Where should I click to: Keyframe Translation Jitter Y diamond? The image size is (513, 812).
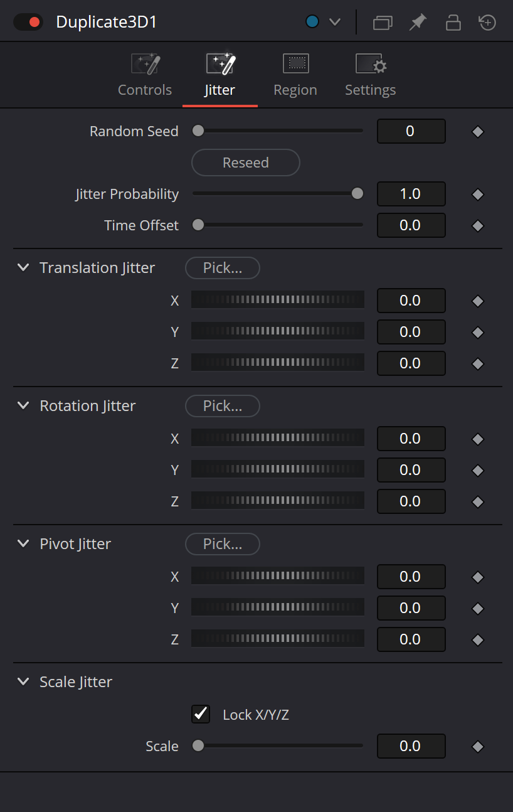click(478, 333)
